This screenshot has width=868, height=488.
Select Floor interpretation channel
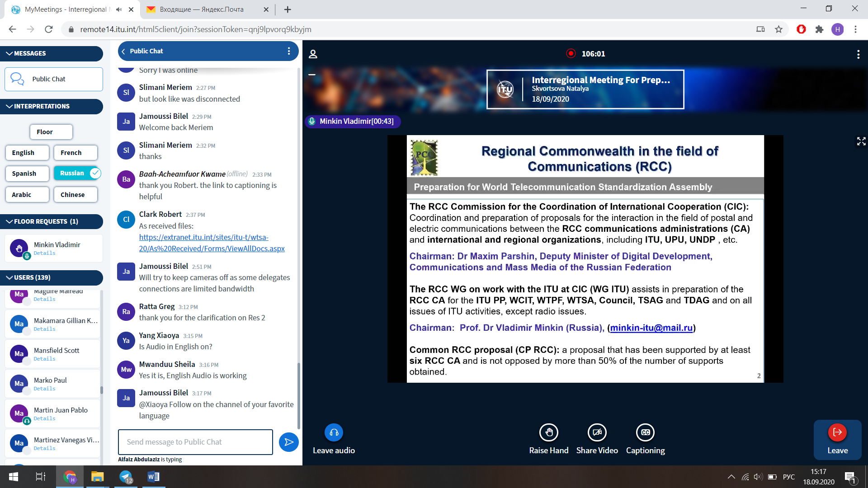click(51, 132)
